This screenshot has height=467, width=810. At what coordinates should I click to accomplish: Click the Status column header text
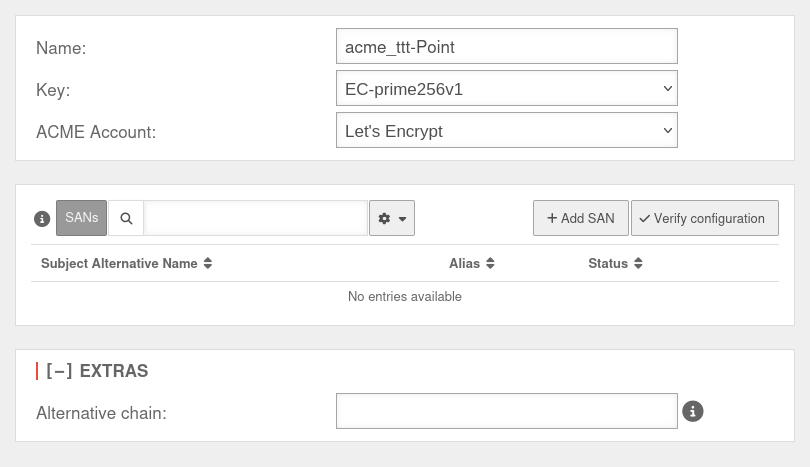pos(608,264)
